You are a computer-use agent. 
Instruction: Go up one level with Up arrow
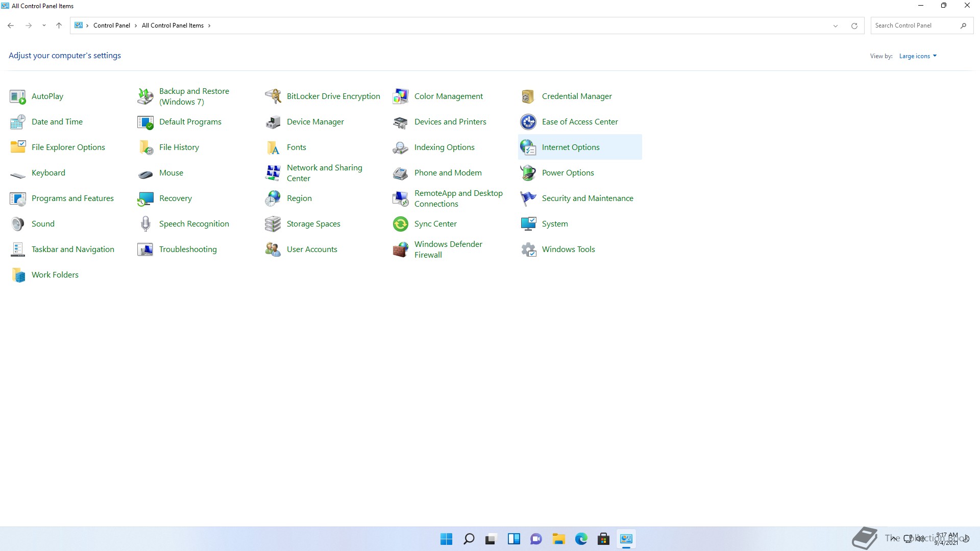tap(59, 26)
